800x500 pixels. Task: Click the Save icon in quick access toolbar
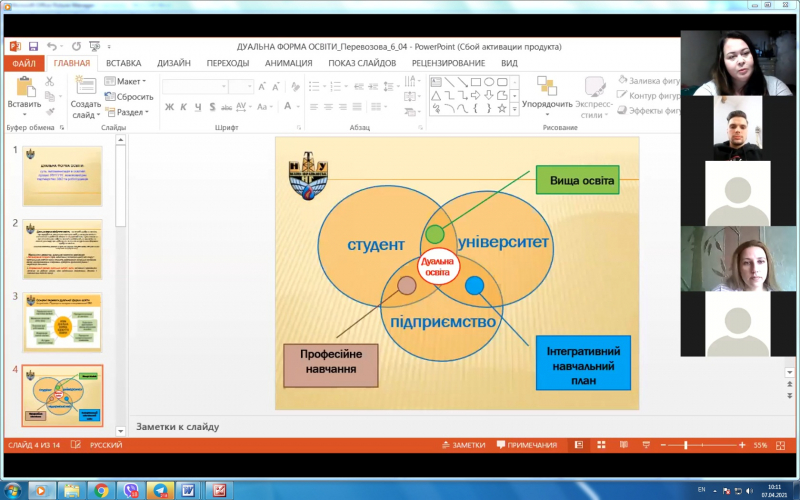click(33, 46)
